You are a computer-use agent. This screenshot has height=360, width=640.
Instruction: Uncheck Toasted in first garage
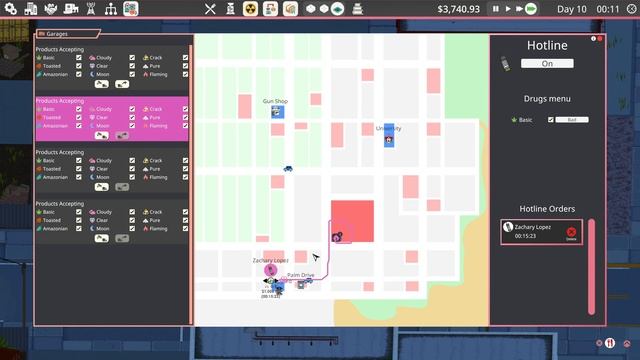click(78, 66)
